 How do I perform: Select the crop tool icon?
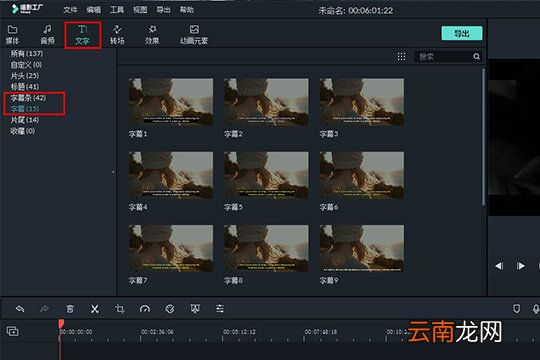(x=120, y=309)
